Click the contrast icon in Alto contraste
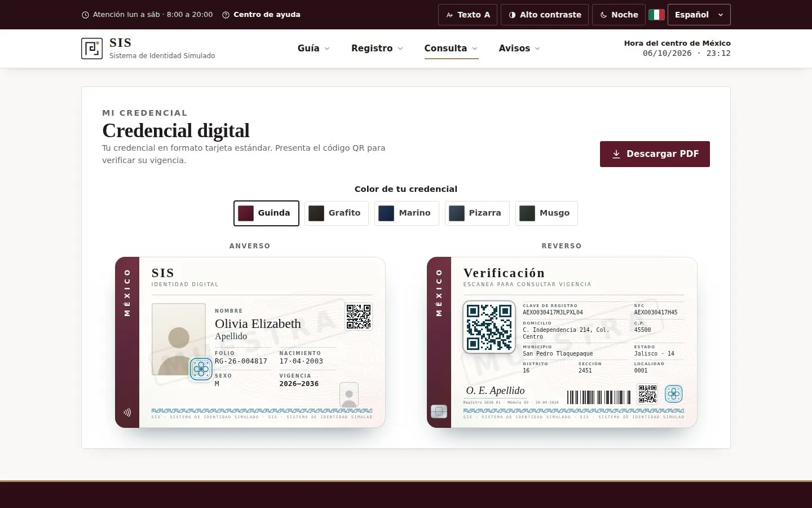Viewport: 812px width, 508px height. (x=512, y=15)
